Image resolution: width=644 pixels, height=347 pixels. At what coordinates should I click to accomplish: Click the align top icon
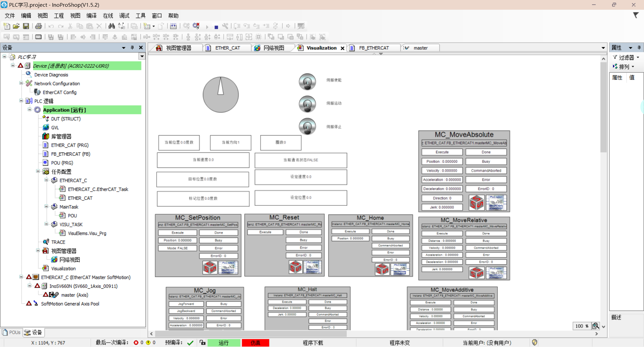click(x=105, y=37)
